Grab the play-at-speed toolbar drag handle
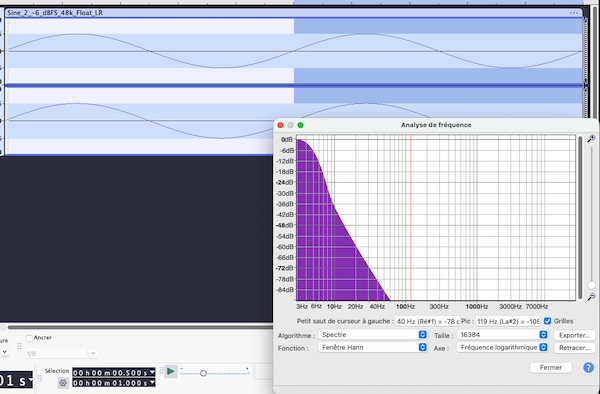Image resolution: width=600 pixels, height=394 pixels. [x=161, y=370]
